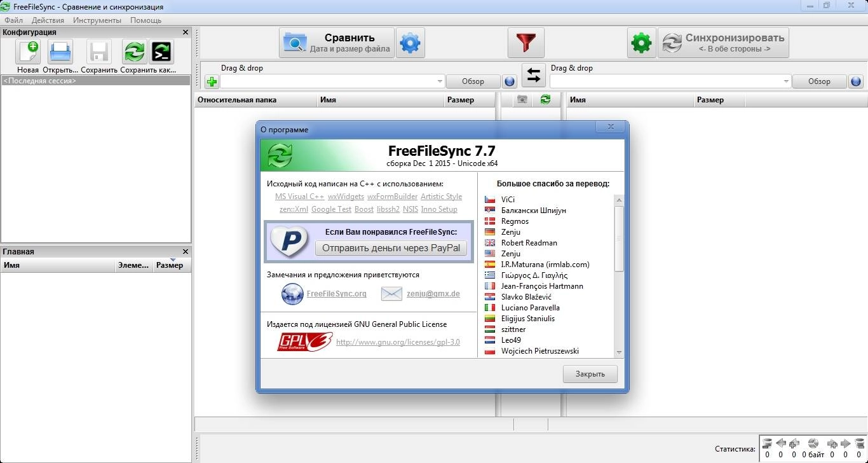868x463 pixels.
Task: Open a configuration with the Открыть icon
Action: coord(61,52)
